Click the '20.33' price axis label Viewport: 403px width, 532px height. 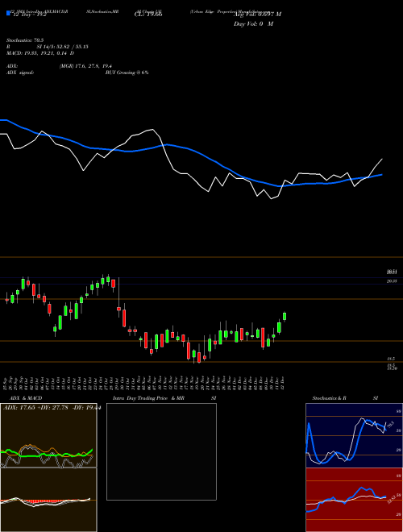(x=392, y=281)
